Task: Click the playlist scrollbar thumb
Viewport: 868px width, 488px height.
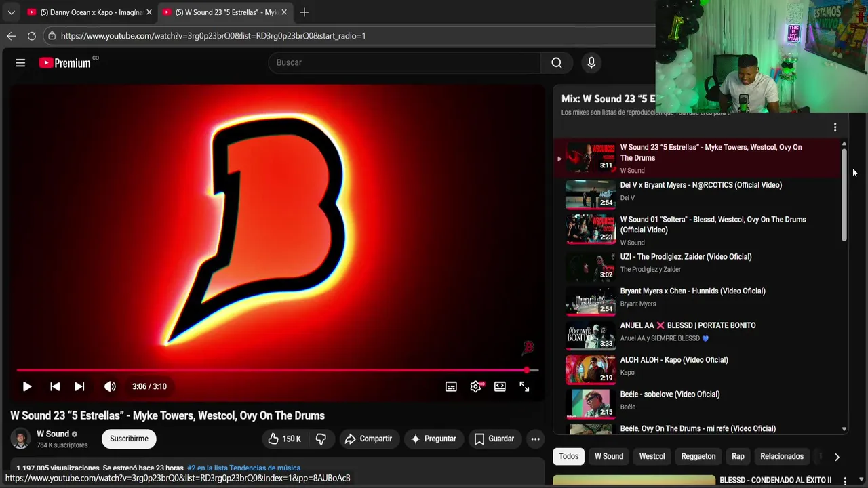Action: tap(844, 195)
